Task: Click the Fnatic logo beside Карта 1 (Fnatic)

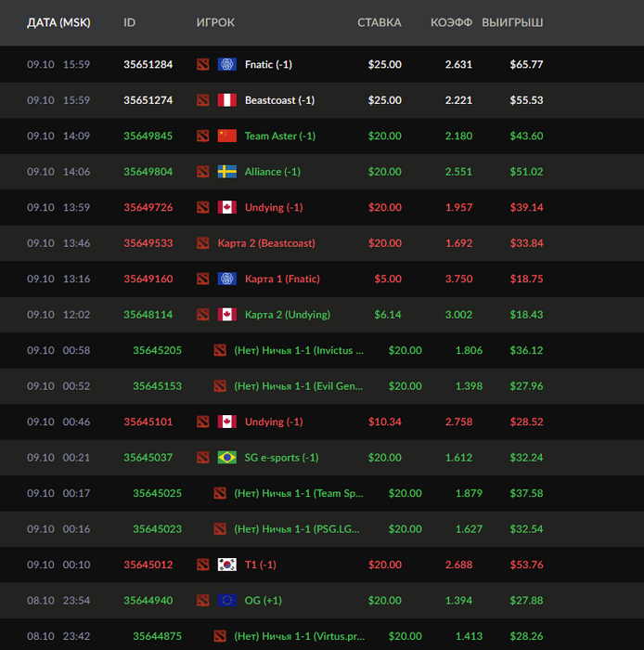Action: point(226,279)
